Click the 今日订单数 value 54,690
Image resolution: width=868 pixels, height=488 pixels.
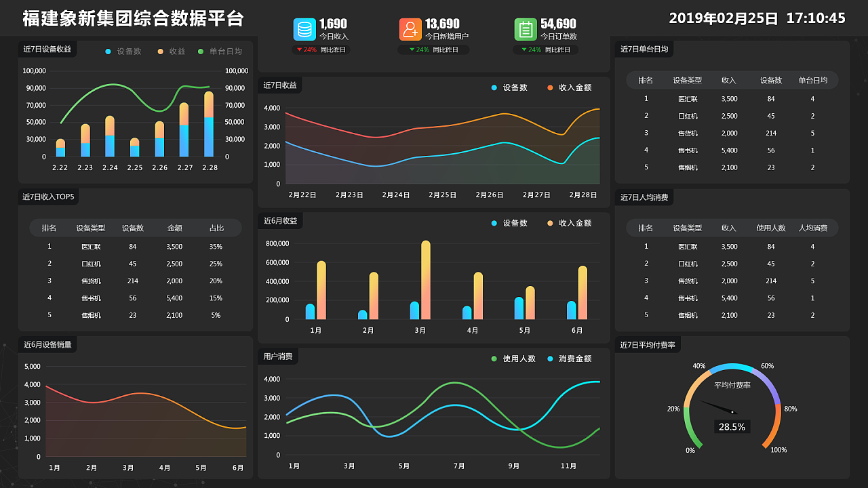point(558,24)
